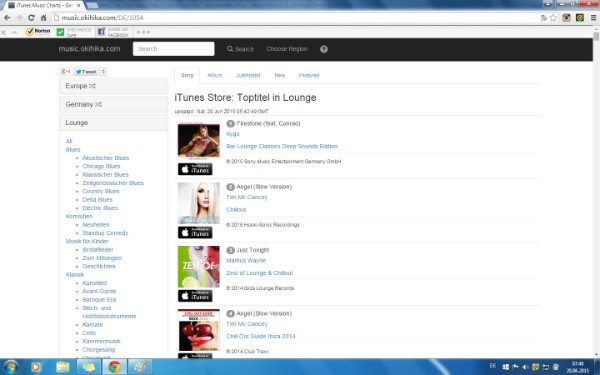The width and height of the screenshot is (600, 375).
Task: Open the Chrome menu icon
Action: [x=593, y=18]
